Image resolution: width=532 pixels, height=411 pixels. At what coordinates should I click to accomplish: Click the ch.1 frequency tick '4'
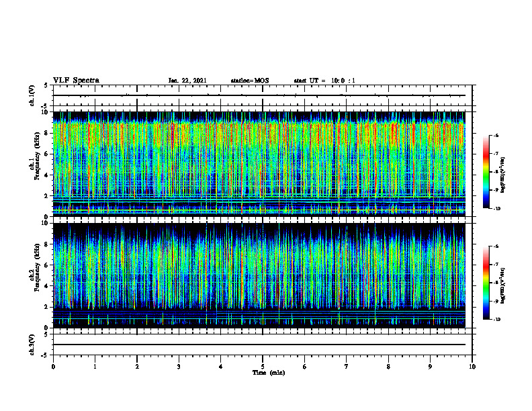click(46, 175)
